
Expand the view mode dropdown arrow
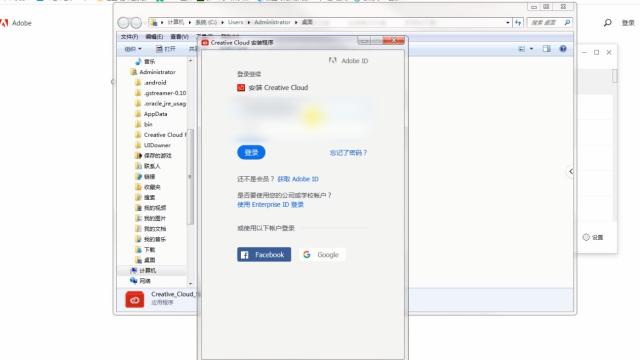[x=531, y=49]
